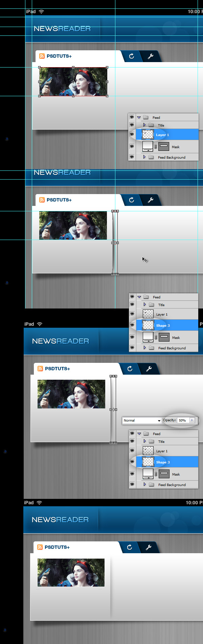
Task: Expand Feed Background group in Layer 1-highlighted panel
Action: pyautogui.click(x=144, y=157)
